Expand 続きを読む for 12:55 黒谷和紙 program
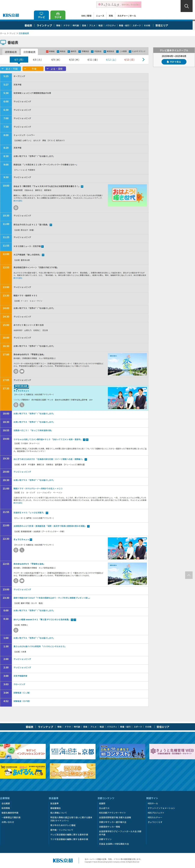This screenshot has width=195, height=868. coord(18,278)
